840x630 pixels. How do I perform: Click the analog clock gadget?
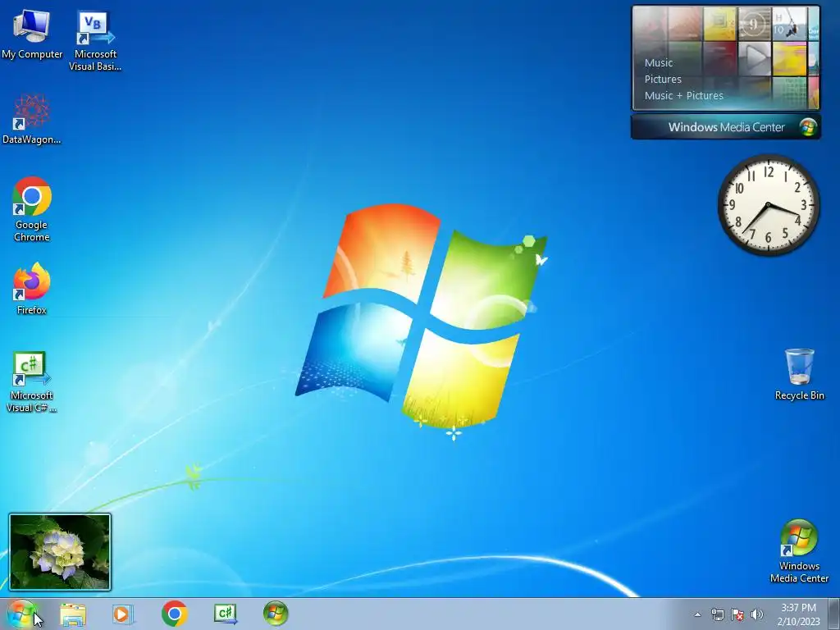(x=768, y=204)
